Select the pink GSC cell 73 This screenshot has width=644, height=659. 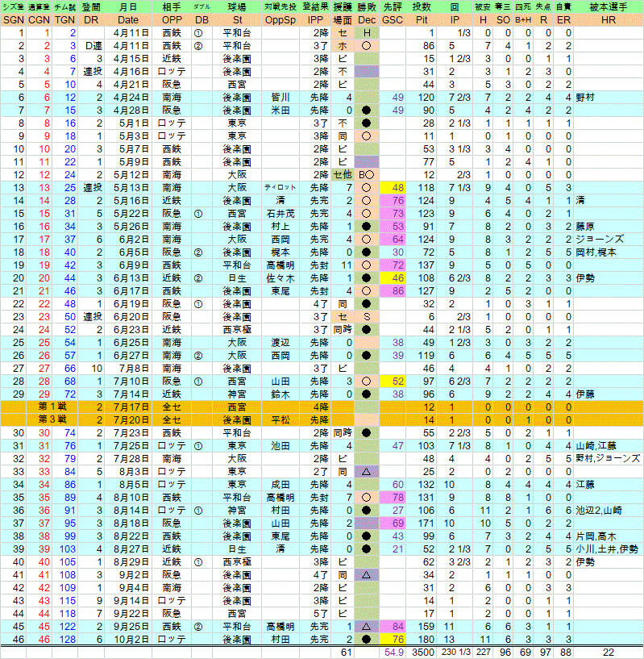click(x=393, y=214)
